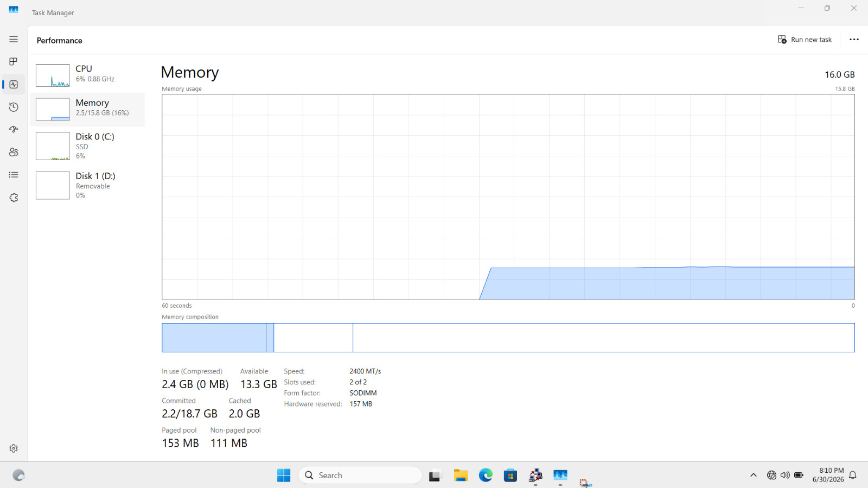
Task: Open the volume speaker tray icon
Action: (785, 475)
